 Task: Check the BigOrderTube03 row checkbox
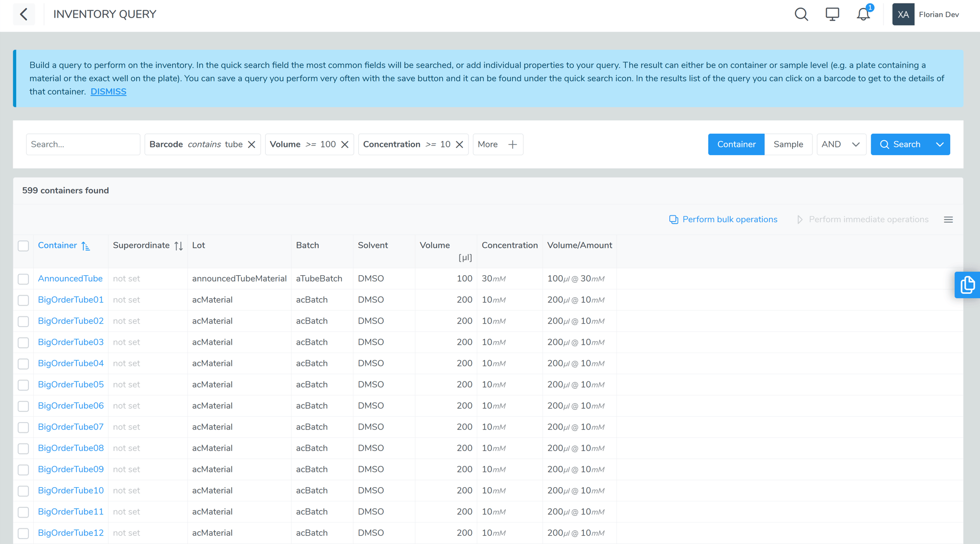[x=23, y=343]
